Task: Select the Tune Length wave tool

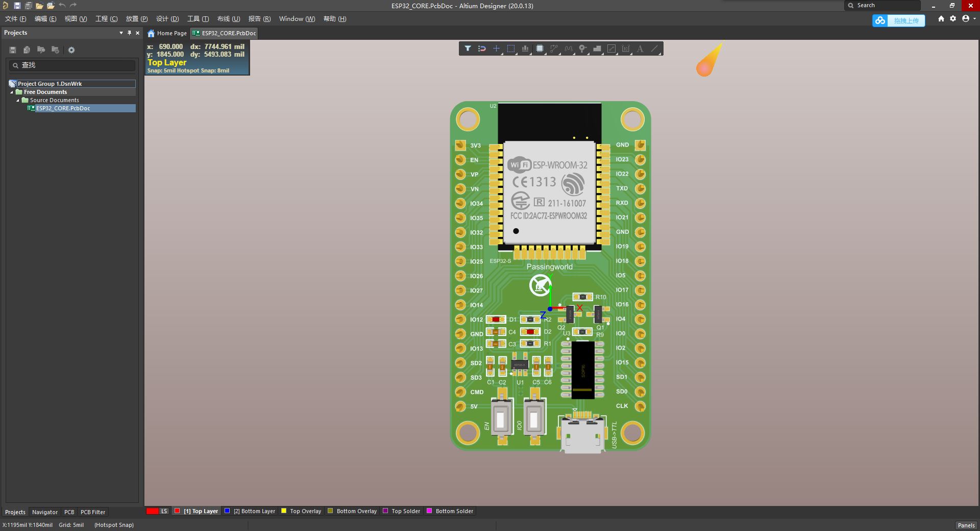Action: click(x=568, y=49)
